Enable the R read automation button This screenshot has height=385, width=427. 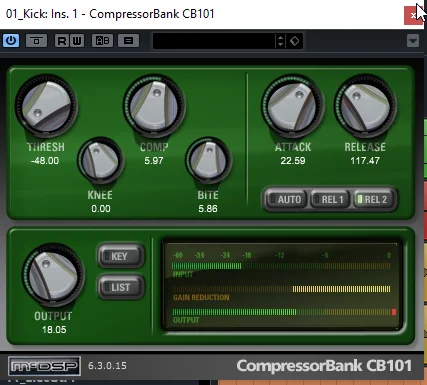click(x=62, y=41)
